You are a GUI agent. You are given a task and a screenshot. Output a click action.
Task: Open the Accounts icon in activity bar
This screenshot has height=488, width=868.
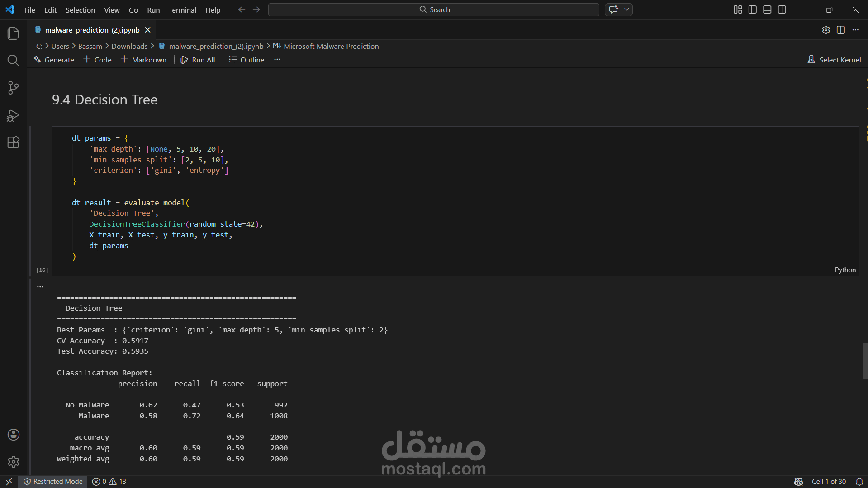click(13, 435)
